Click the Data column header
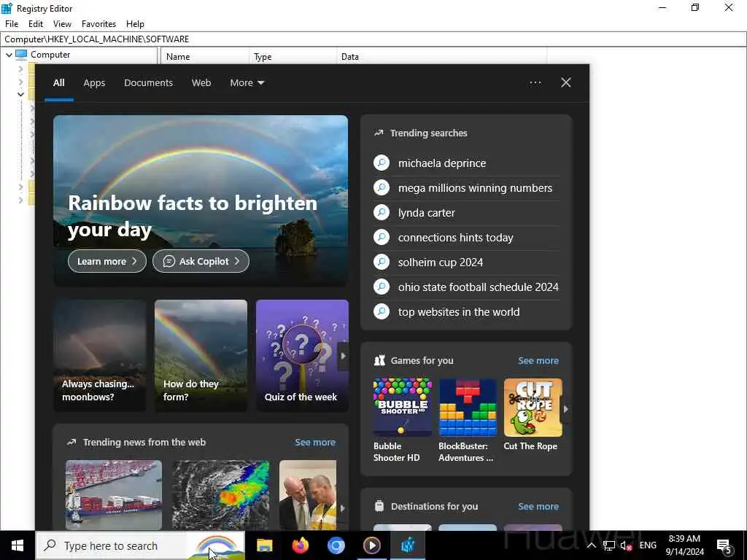 pos(441,56)
